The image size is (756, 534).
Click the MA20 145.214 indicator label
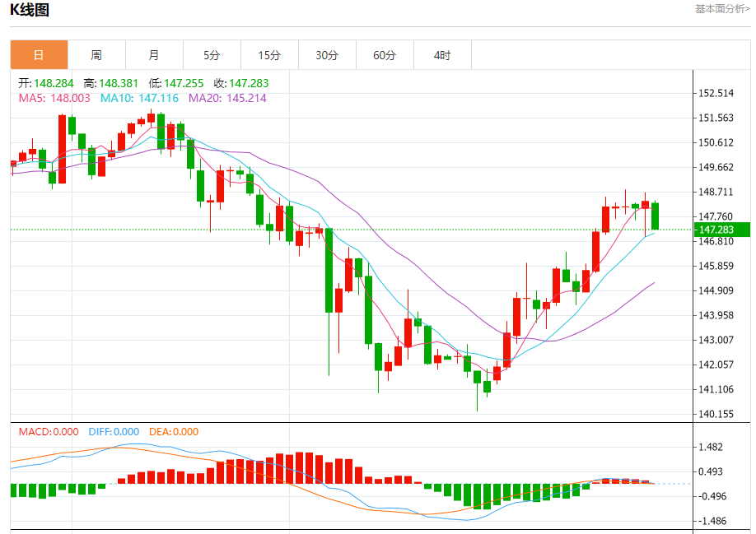pos(227,98)
